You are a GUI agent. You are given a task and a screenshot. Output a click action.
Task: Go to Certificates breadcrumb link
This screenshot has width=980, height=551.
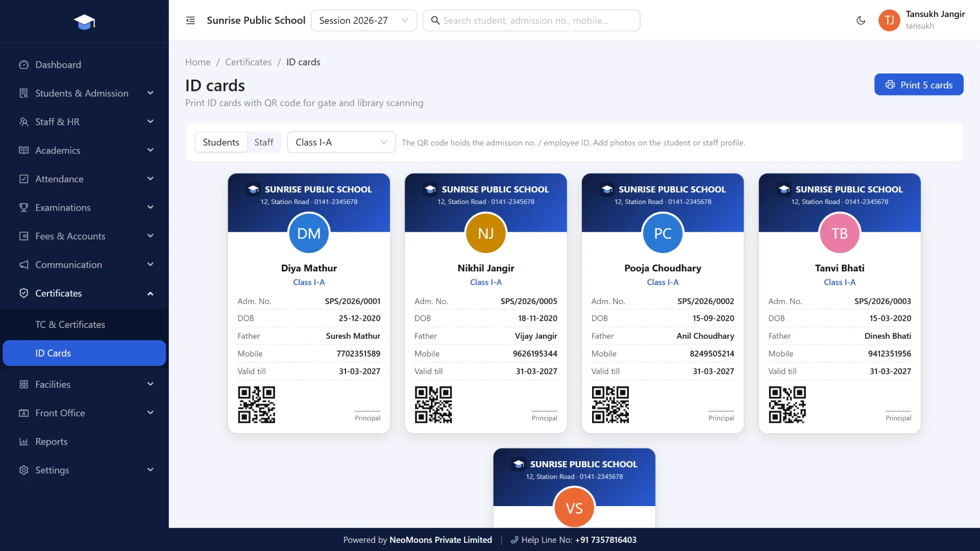click(x=248, y=62)
